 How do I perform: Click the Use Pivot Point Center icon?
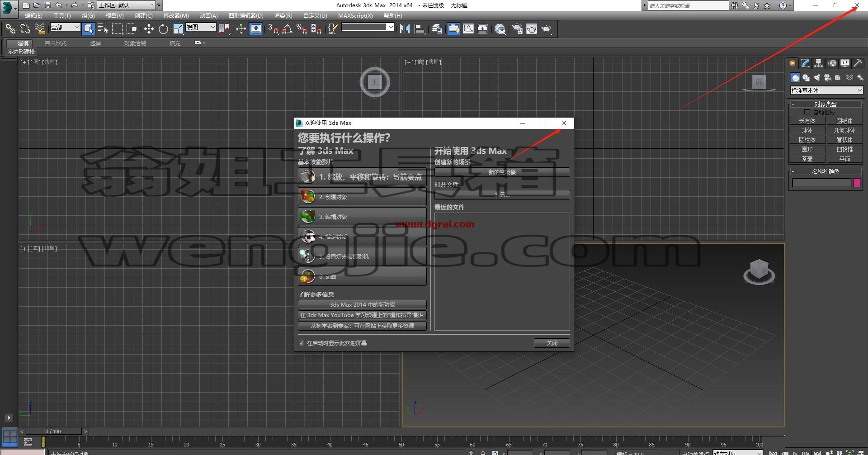(x=224, y=29)
